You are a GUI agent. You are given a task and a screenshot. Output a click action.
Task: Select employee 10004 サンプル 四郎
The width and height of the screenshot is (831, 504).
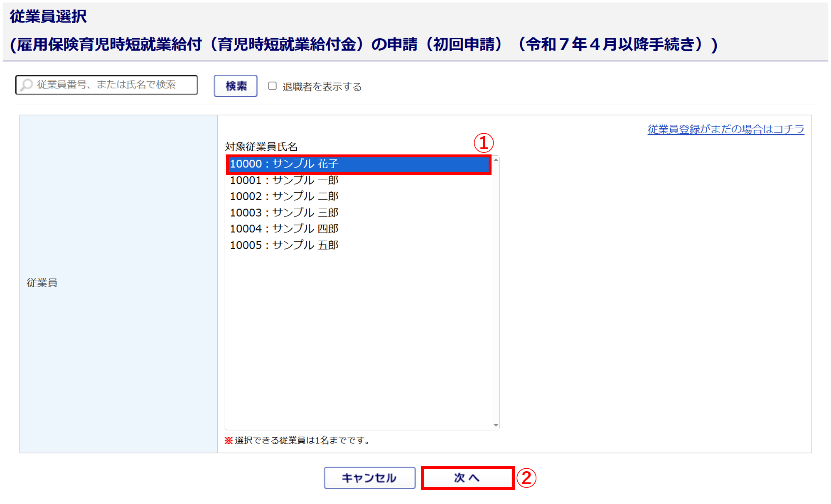coord(284,229)
